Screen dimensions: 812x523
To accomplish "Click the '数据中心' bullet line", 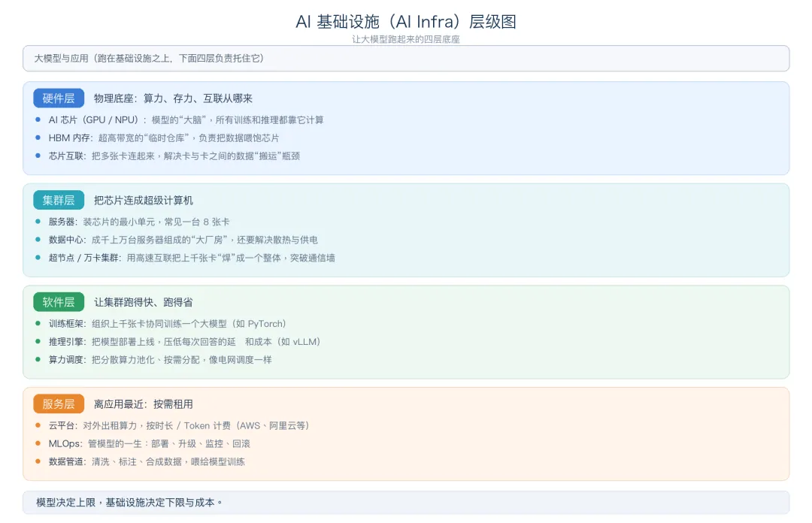I will click(183, 240).
